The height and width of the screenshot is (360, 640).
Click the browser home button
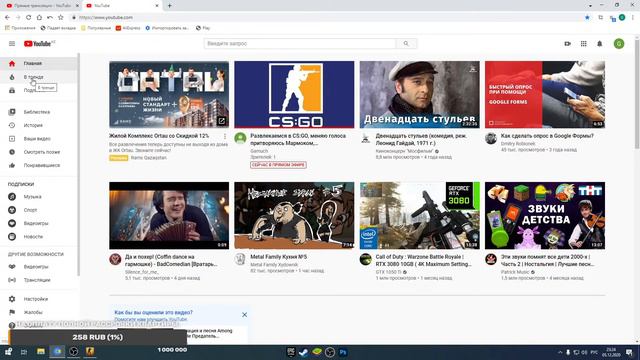(x=39, y=18)
